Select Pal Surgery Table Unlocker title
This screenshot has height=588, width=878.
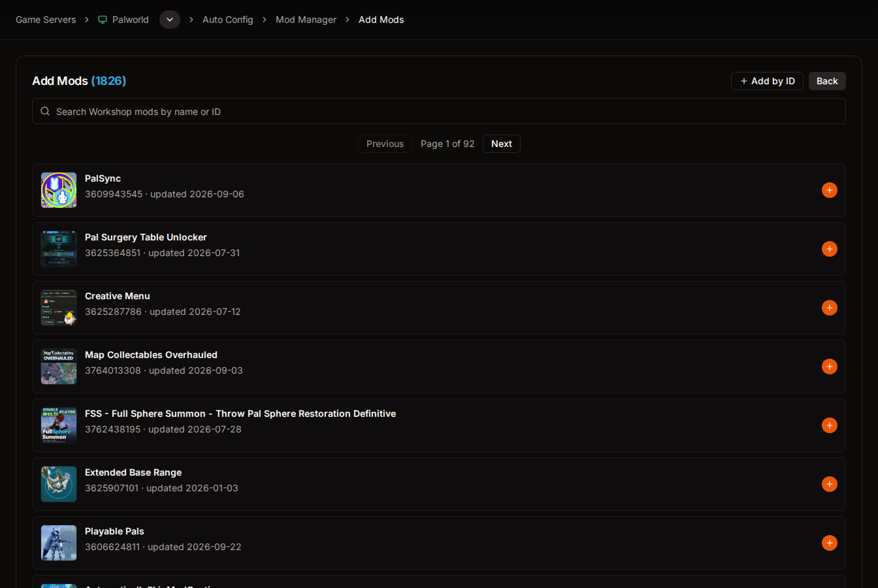point(146,237)
